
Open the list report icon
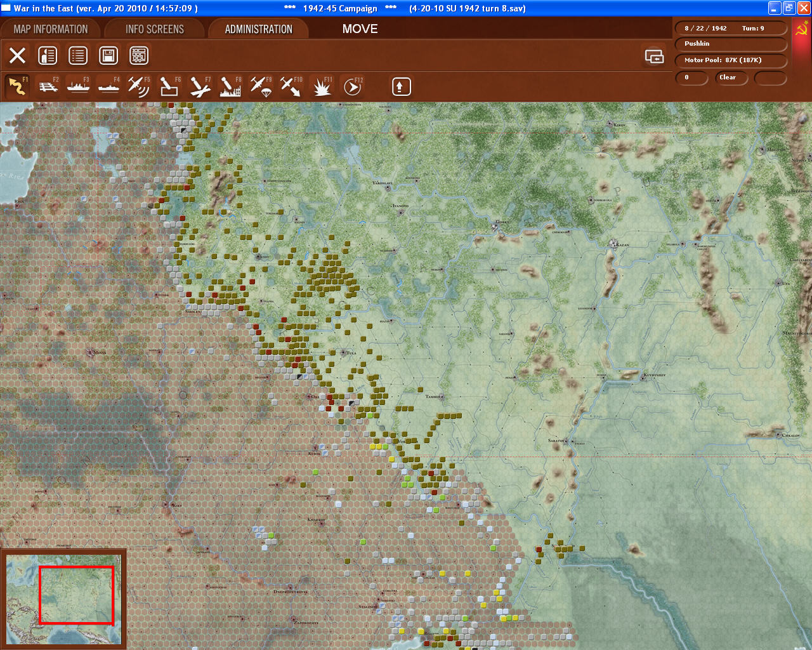(78, 56)
